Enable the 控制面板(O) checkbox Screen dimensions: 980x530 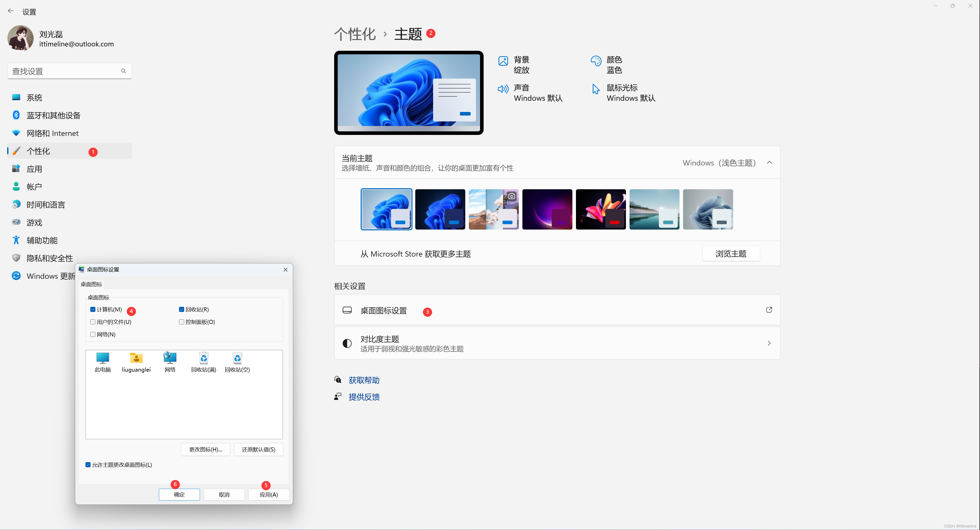pos(181,322)
